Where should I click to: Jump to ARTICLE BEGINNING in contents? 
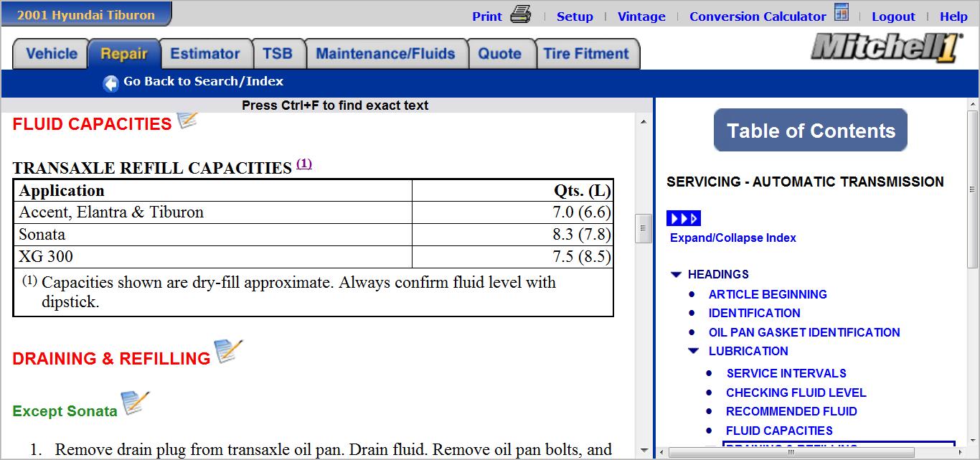click(x=768, y=294)
